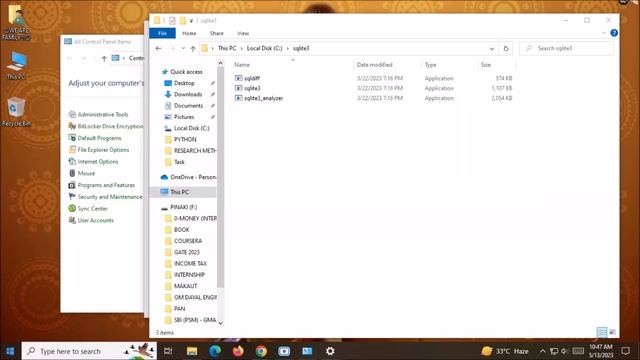Switch to details view layout icon

coord(602,332)
